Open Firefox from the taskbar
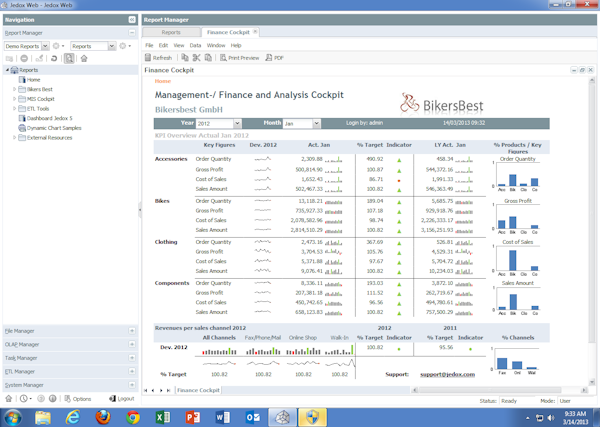The height and width of the screenshot is (427, 600). pos(103,417)
